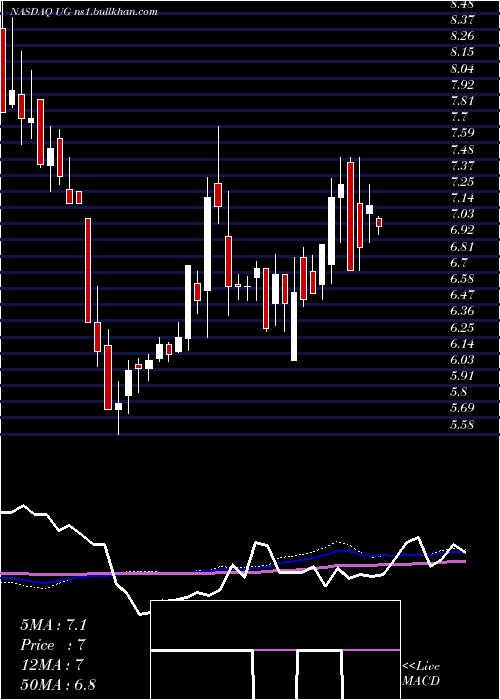The image size is (500, 700).
Task: Select the 12MA : 7 value
Action: point(54,665)
